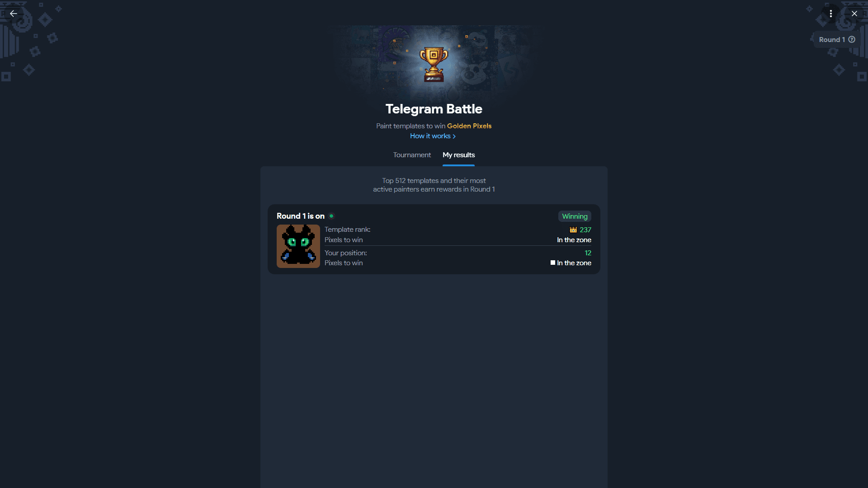
Task: Expand the How it works chevron
Action: pyautogui.click(x=454, y=136)
